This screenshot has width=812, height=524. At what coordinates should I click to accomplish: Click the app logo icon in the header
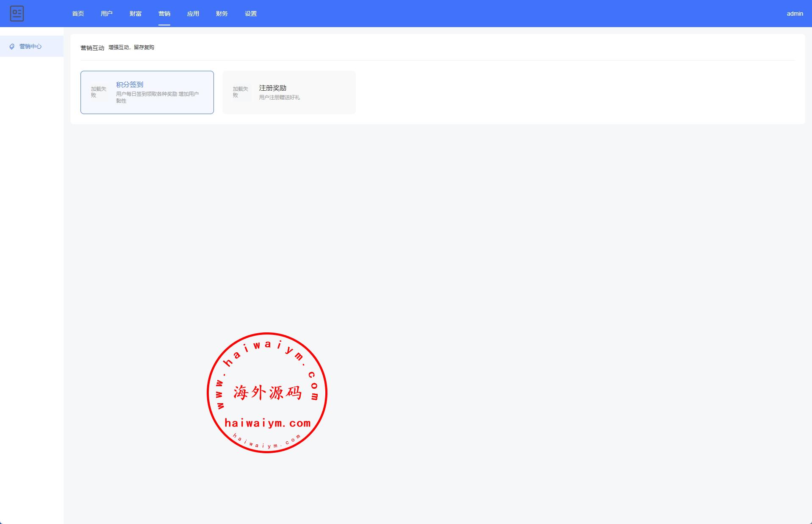(17, 14)
